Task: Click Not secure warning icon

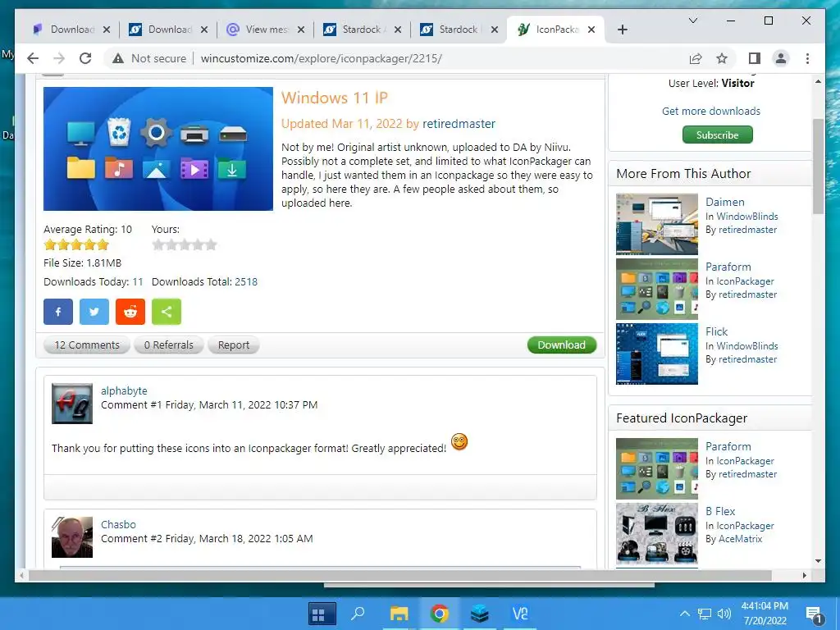Action: pos(118,58)
